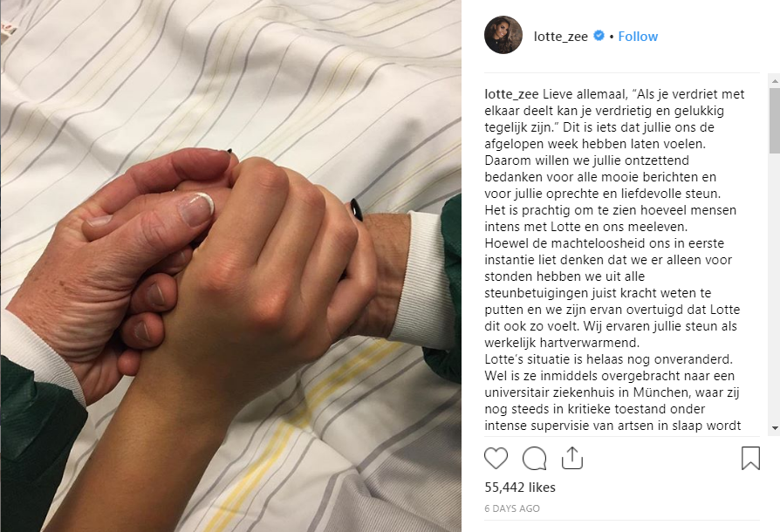The image size is (780, 532).
Task: Click the caption scrollbar thumb
Action: (x=775, y=121)
